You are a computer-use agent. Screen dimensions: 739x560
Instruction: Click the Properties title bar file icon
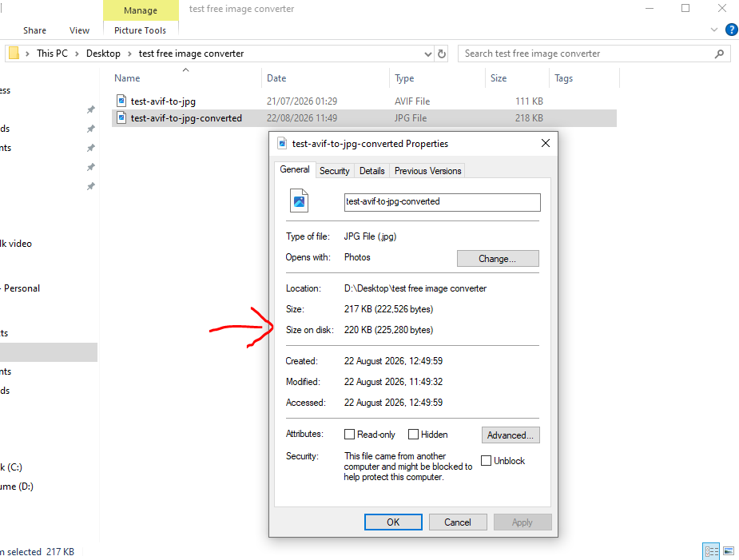282,143
